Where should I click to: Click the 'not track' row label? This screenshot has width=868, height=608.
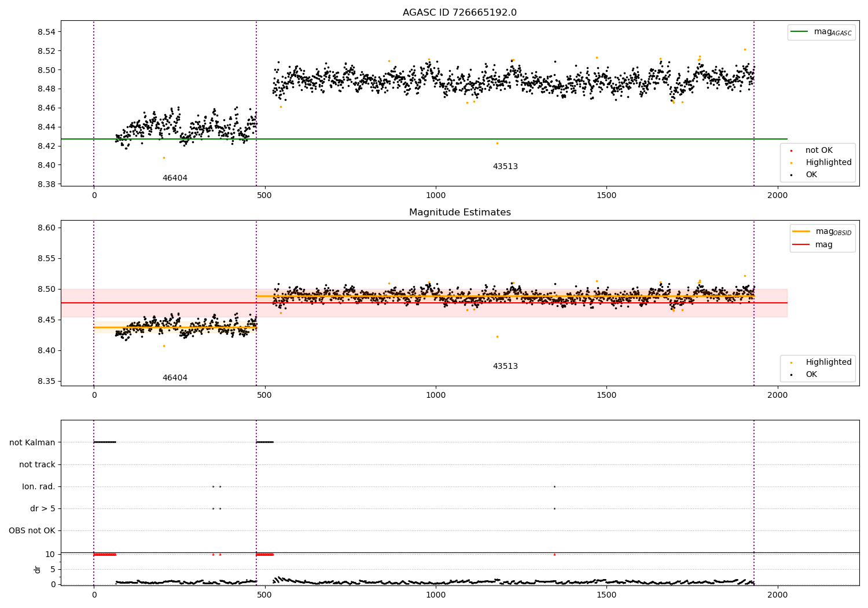[x=37, y=464]
